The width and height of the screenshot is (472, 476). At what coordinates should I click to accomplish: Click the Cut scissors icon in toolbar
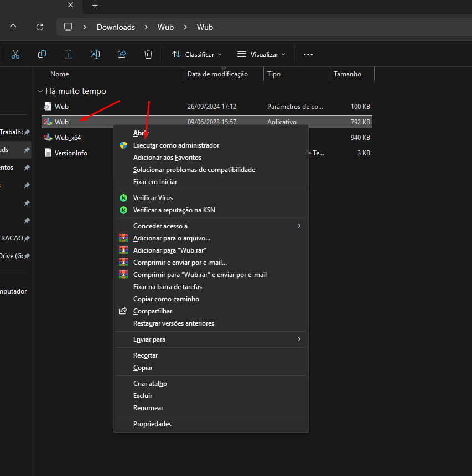pos(15,54)
